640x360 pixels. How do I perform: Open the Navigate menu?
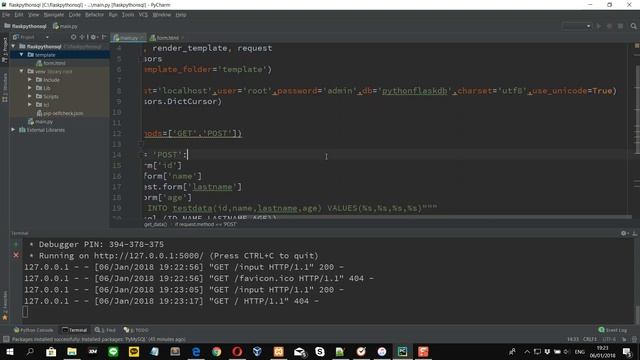[x=54, y=15]
